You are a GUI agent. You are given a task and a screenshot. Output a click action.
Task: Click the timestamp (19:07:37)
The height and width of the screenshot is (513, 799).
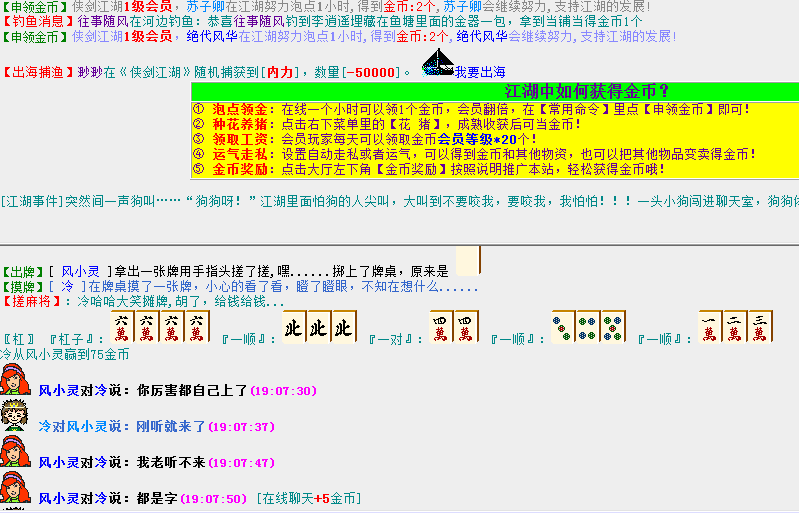tap(242, 427)
